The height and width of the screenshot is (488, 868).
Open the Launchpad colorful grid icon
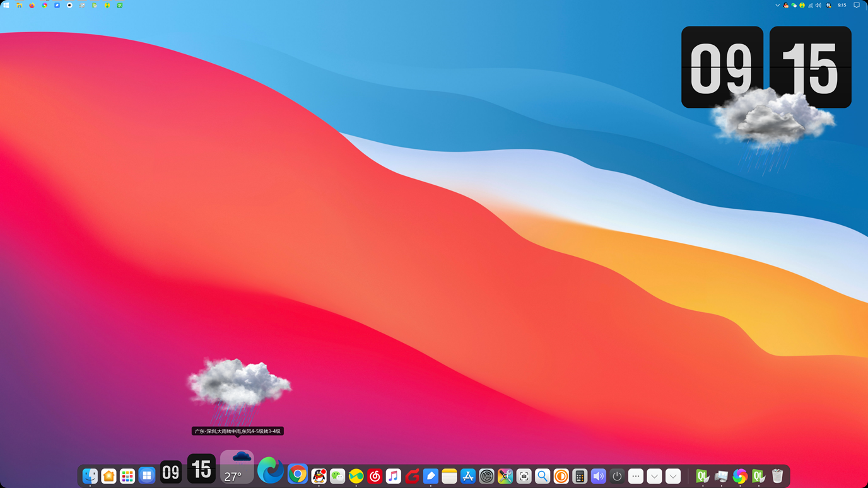127,476
